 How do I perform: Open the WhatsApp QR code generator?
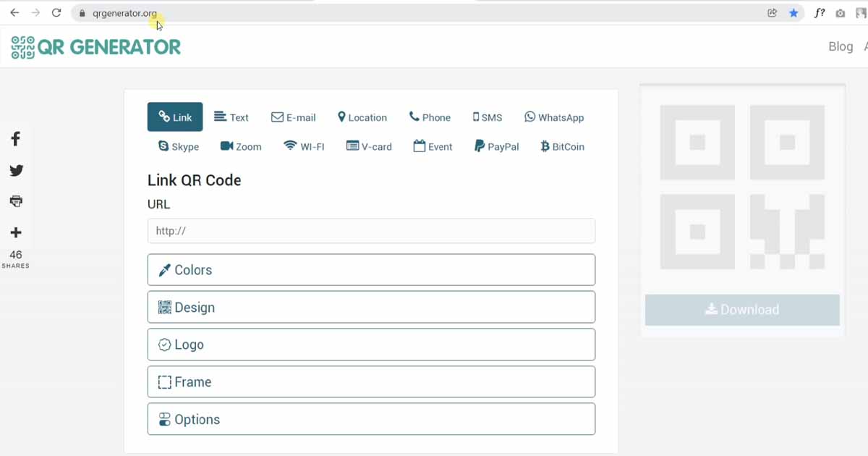554,117
